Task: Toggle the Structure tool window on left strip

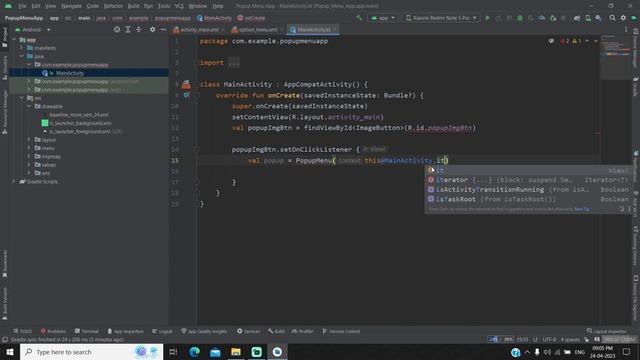Action: tap(5, 67)
